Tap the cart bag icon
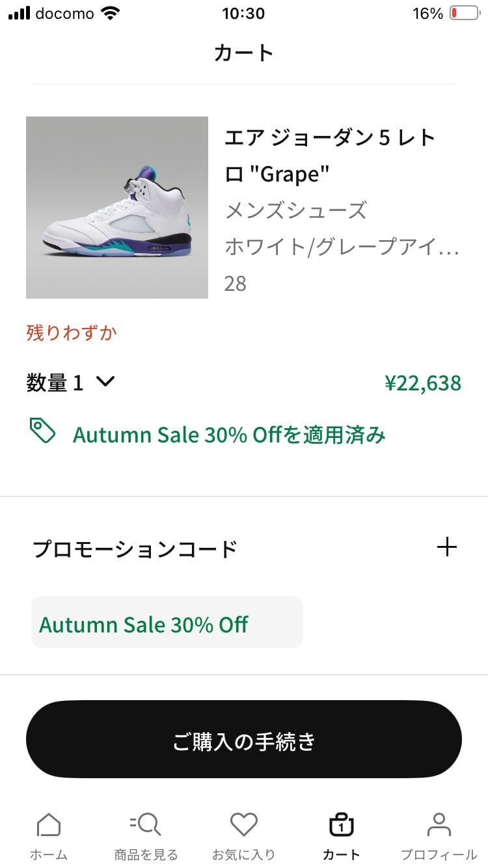The height and width of the screenshot is (868, 488). coord(341,825)
